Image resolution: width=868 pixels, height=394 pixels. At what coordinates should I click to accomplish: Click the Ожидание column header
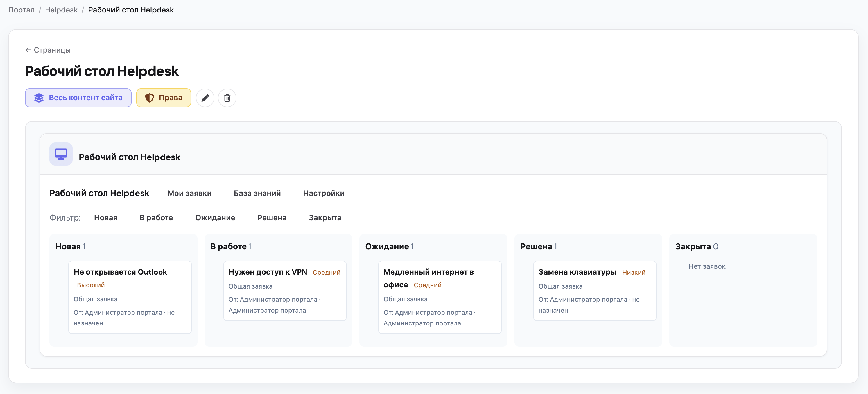[390, 246]
